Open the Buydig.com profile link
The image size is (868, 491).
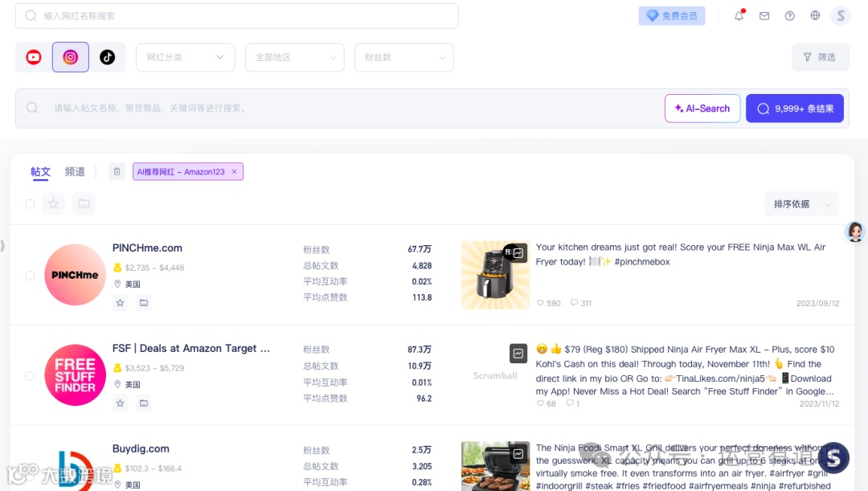tap(141, 448)
